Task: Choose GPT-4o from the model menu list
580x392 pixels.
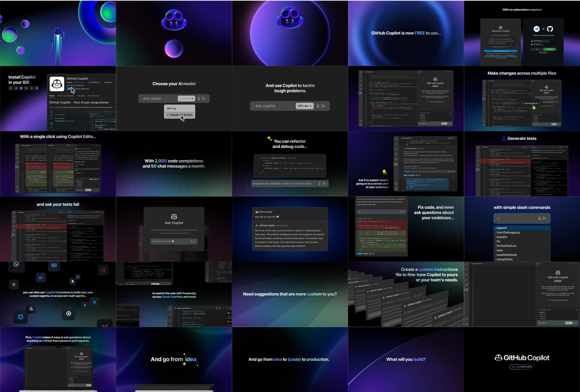Action: pos(172,108)
